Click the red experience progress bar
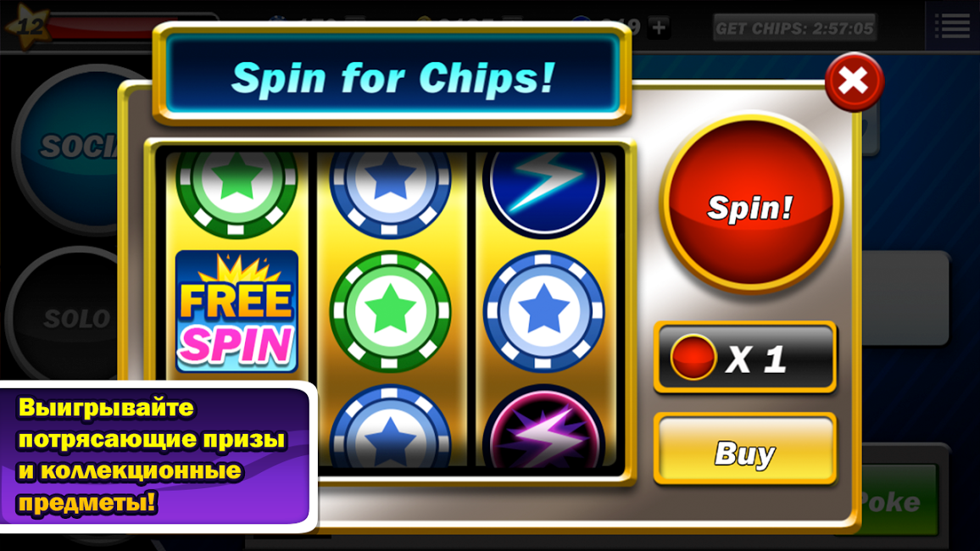The height and width of the screenshot is (551, 980). tap(100, 28)
